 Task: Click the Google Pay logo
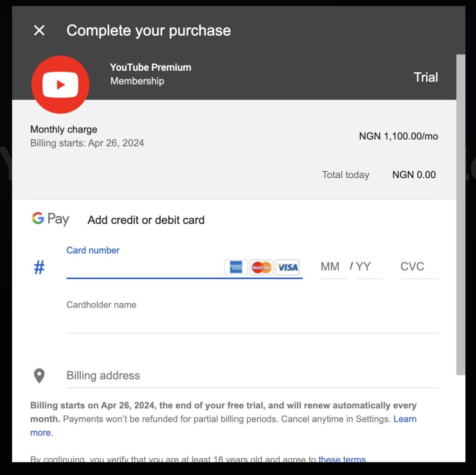50,219
